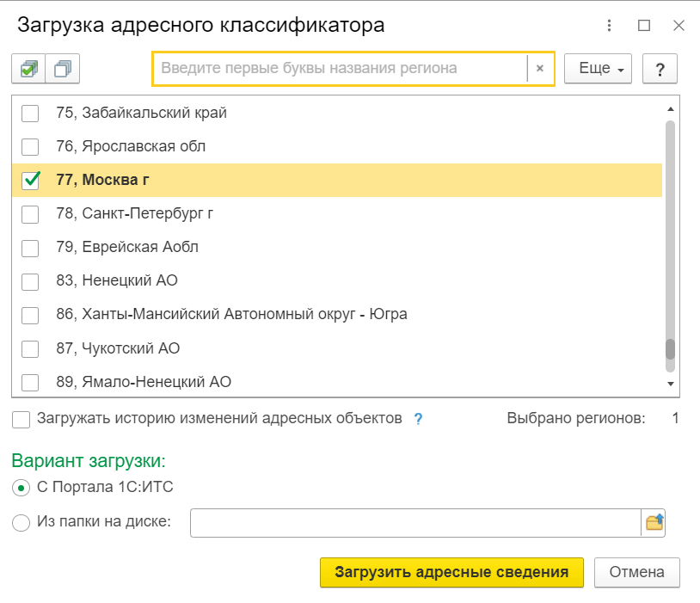Click 'Загрузить адресные сведения' button
700x603 pixels.
tap(451, 572)
